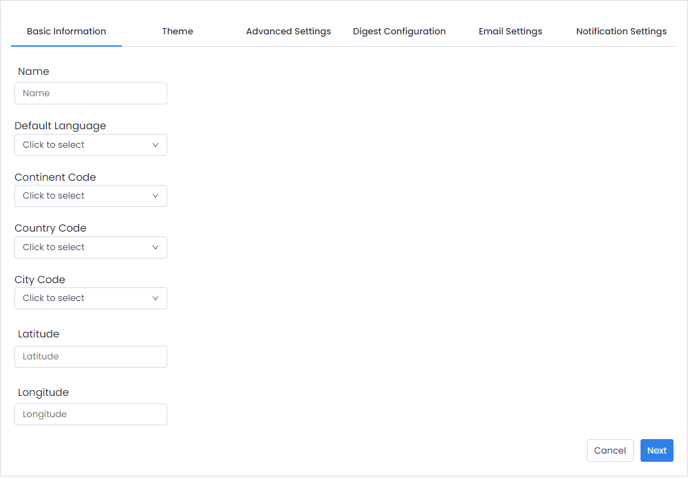Click the chevron arrow in Default Language
The width and height of the screenshot is (688, 479).
pos(155,145)
